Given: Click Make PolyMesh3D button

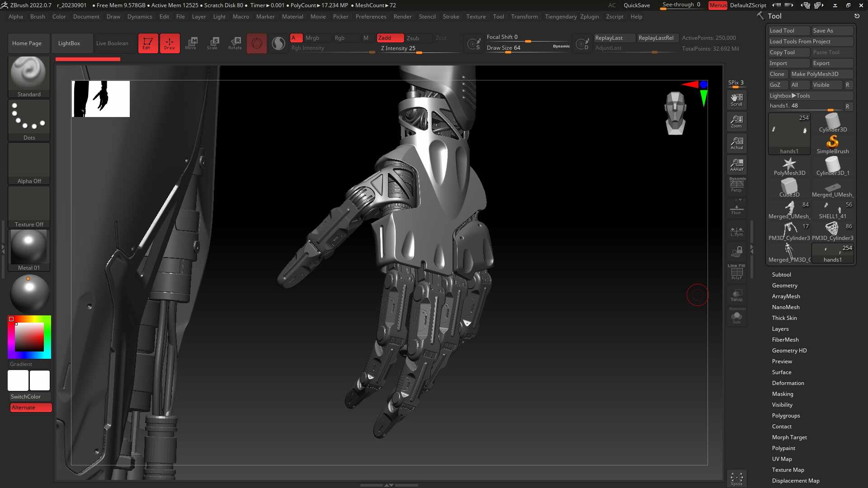Looking at the screenshot, I should tap(821, 74).
